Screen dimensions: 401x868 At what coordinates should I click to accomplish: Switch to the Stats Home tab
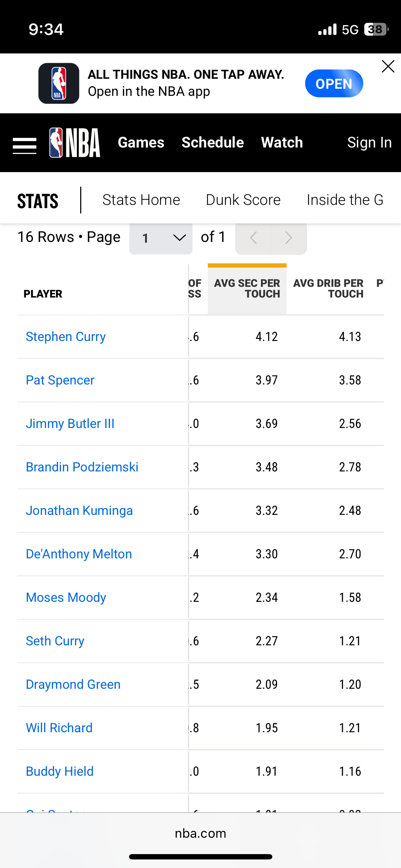point(141,200)
